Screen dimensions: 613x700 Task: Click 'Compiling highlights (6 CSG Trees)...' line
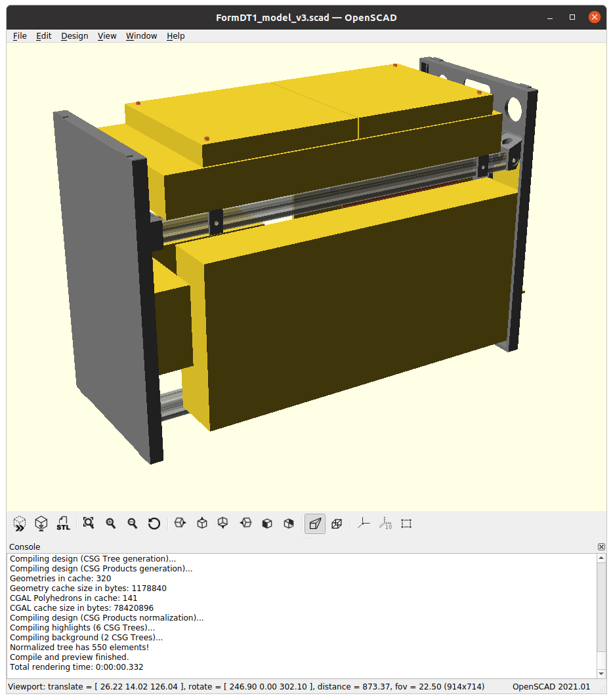tap(82, 628)
